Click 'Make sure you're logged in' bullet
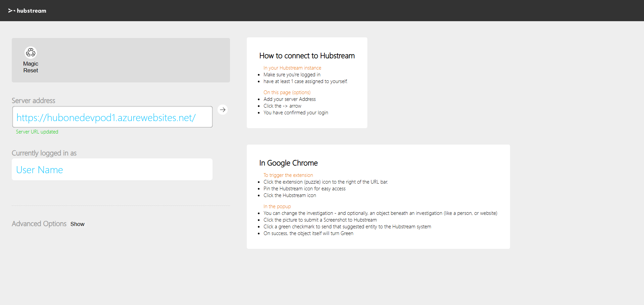The height and width of the screenshot is (305, 644). [291, 75]
